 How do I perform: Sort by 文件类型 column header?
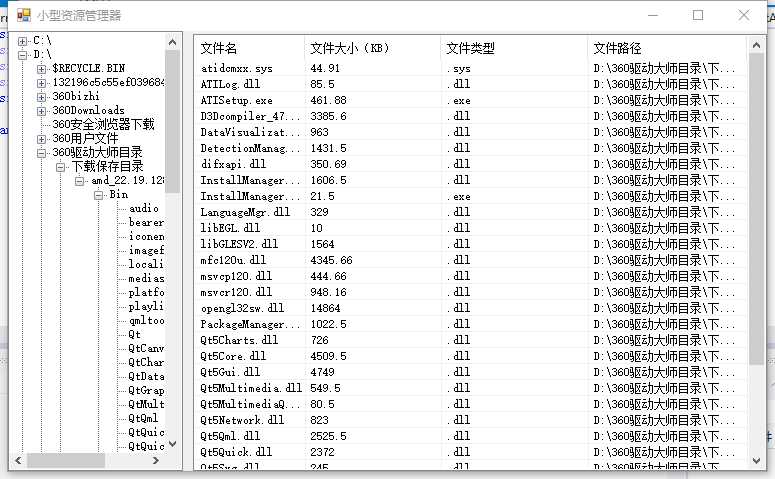[x=514, y=48]
